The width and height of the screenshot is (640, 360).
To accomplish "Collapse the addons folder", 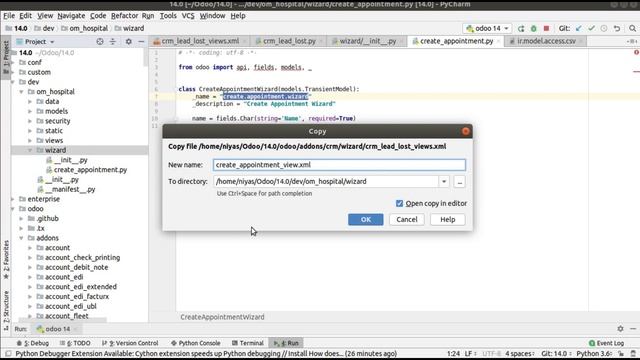I will pyautogui.click(x=21, y=238).
